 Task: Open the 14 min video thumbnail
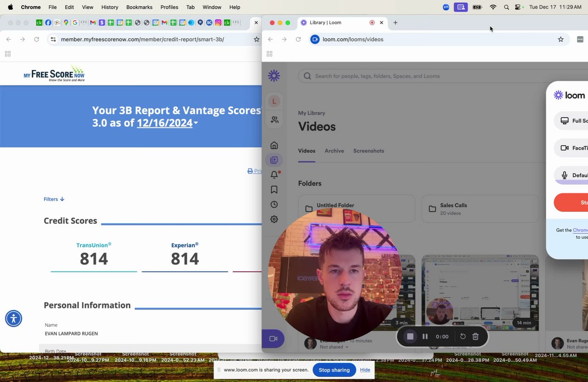pyautogui.click(x=480, y=293)
